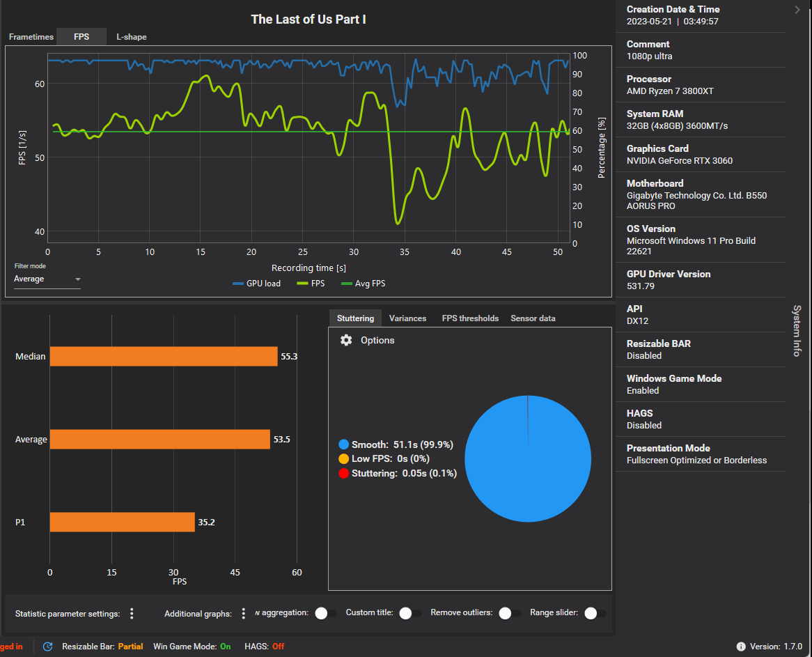Enable the Custom title toggle
812x657 pixels.
click(409, 613)
